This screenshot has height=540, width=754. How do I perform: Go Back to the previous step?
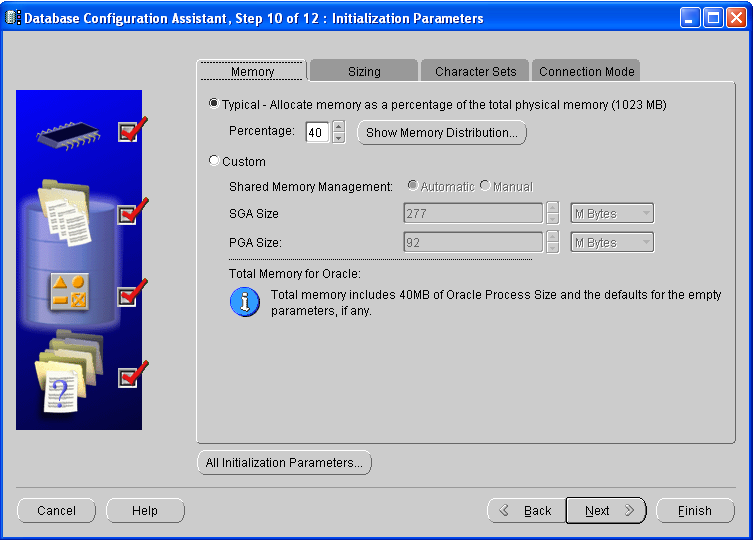tap(527, 511)
